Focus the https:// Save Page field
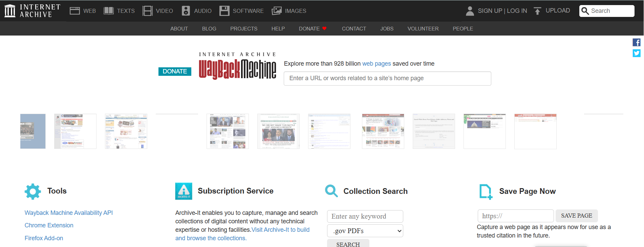This screenshot has height=247, width=644. [516, 216]
